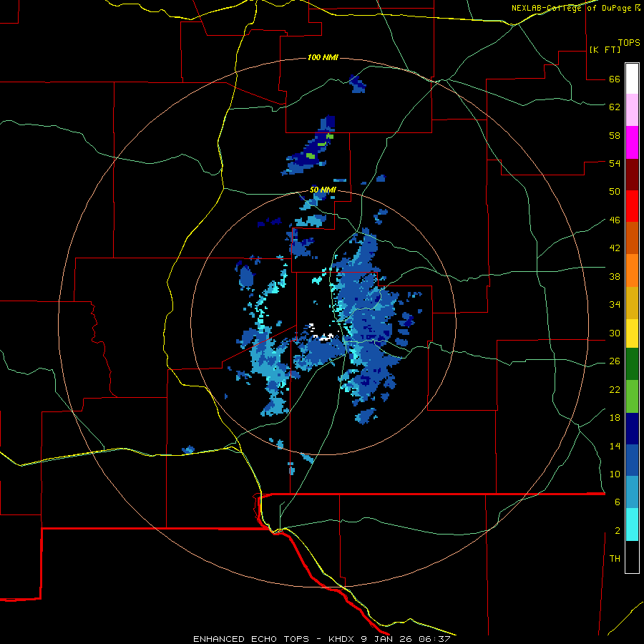Click the dark orange legend swatch near 46
The height and width of the screenshot is (644, 644).
coord(632,238)
